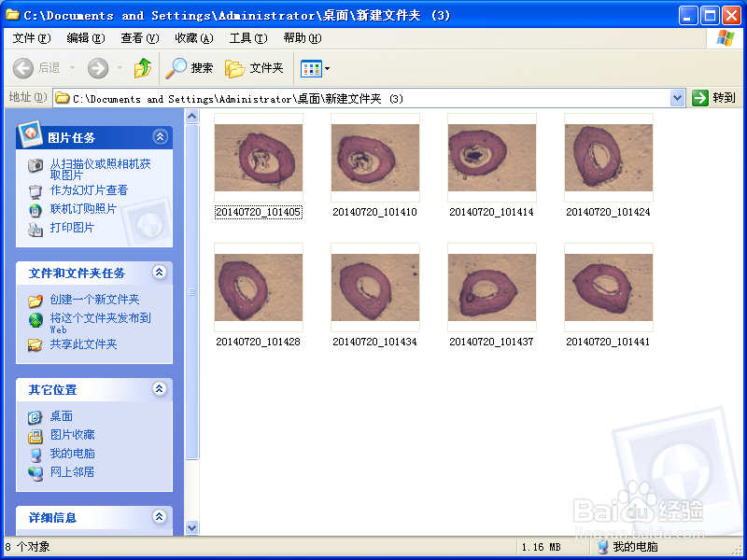Click the 我的电脑 status bar icon
The width and height of the screenshot is (747, 560).
click(x=602, y=547)
